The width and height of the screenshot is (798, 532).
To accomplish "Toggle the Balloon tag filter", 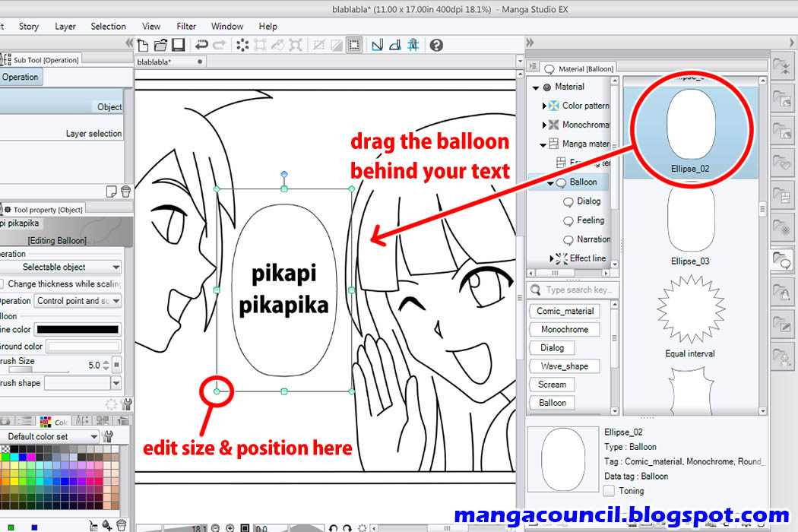I will (553, 403).
